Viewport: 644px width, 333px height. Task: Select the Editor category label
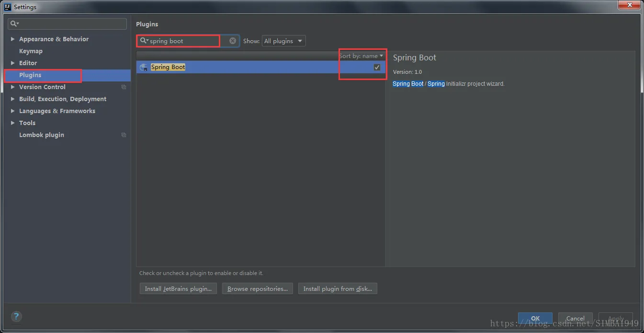[x=28, y=63]
